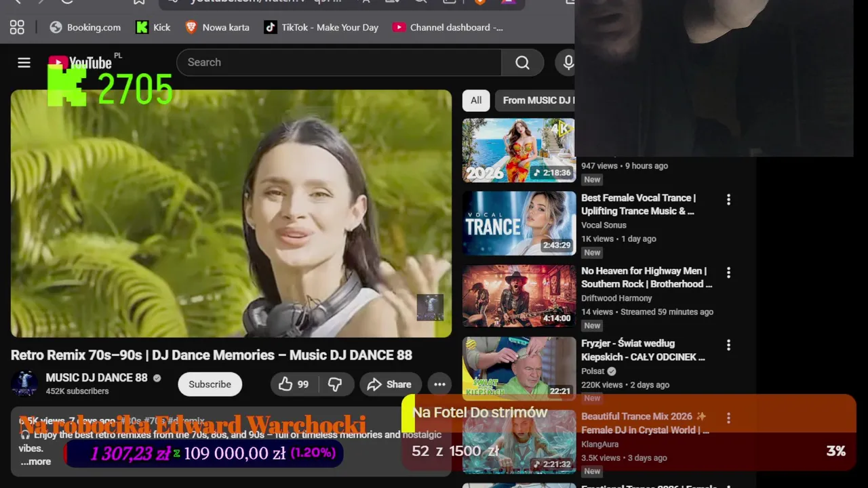
Task: Open options for Fryzjer Kiepskich video
Action: click(x=728, y=345)
